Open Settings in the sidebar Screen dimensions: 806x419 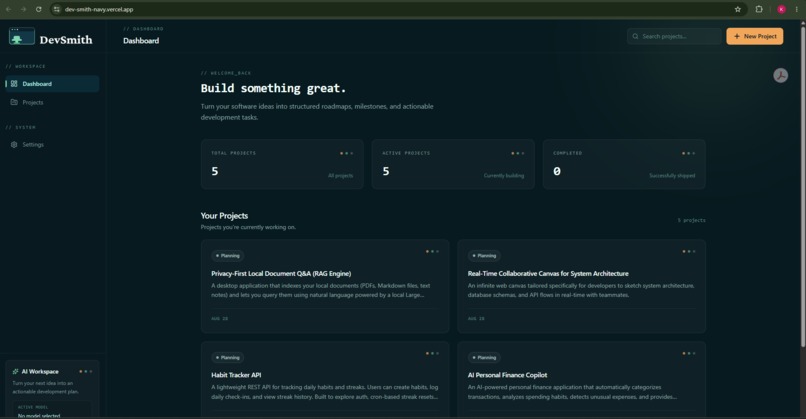tap(52, 144)
